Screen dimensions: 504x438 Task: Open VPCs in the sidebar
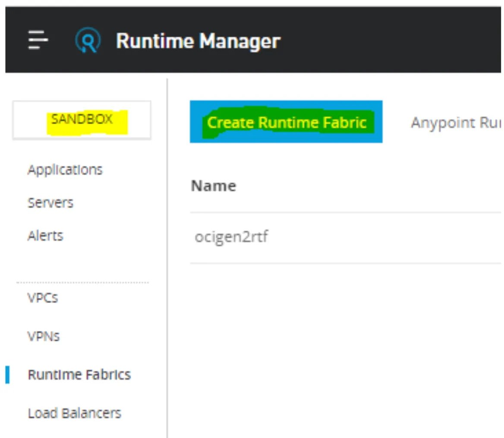(43, 297)
